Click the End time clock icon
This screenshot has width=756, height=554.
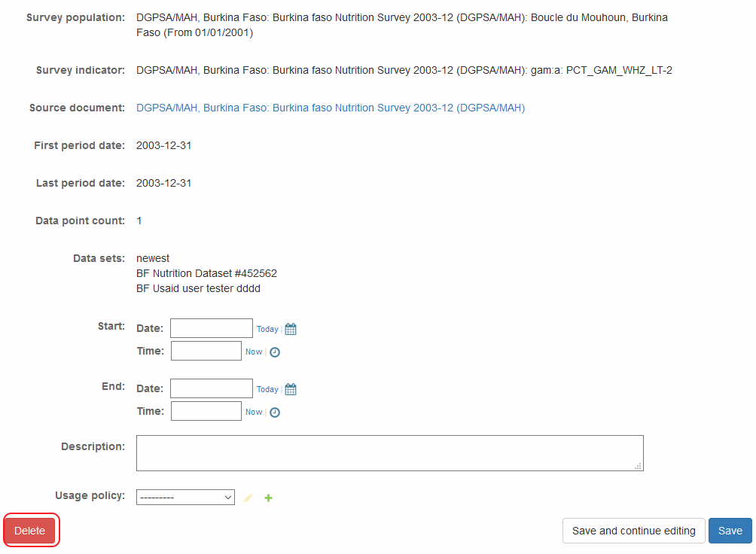(x=275, y=412)
